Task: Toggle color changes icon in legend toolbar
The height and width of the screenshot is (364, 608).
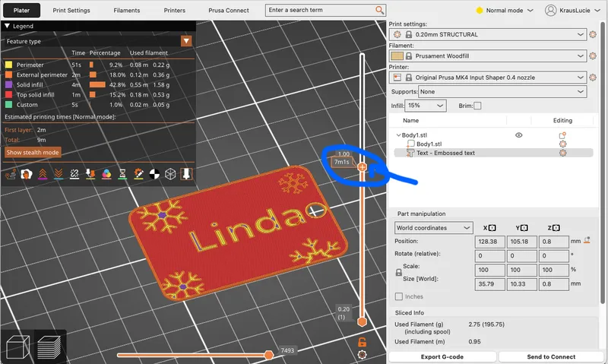Action: tap(106, 174)
